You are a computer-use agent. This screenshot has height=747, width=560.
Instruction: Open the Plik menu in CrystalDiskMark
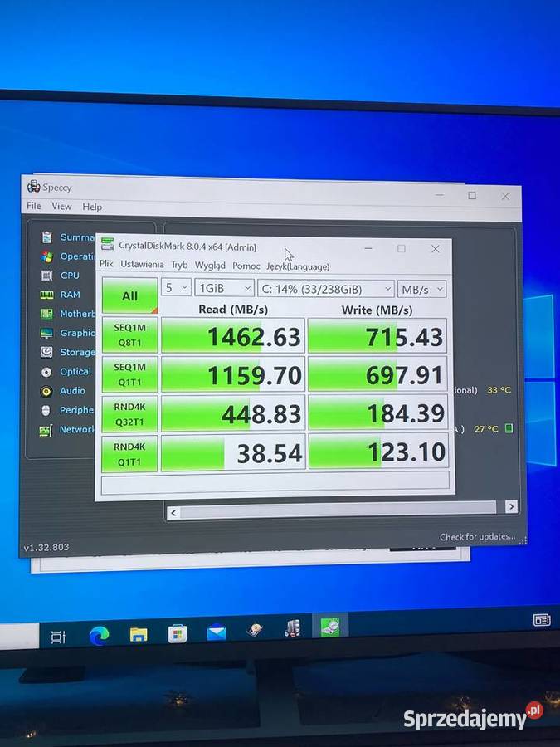coord(106,266)
